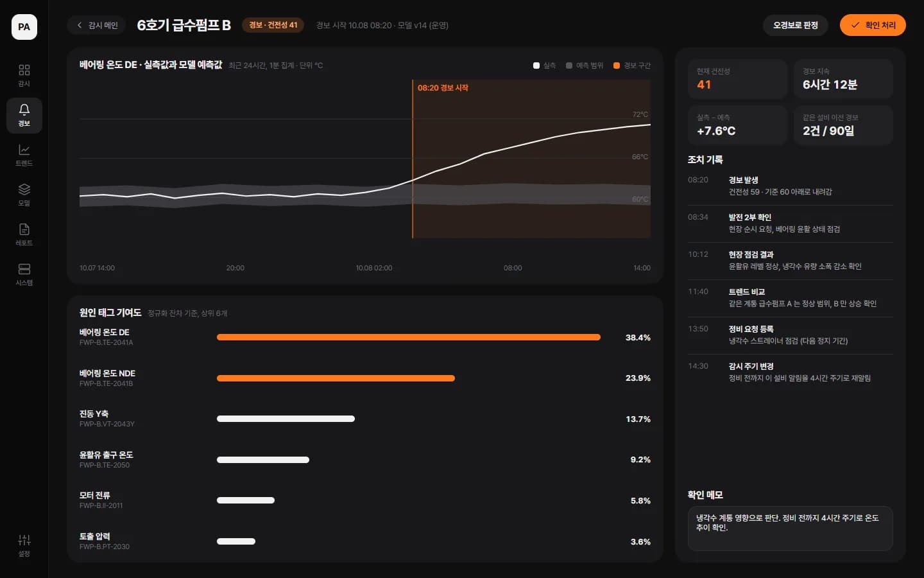This screenshot has height=578, width=924.
Task: Select the 13:50 정비 요청 등록 log entry
Action: tap(790, 335)
